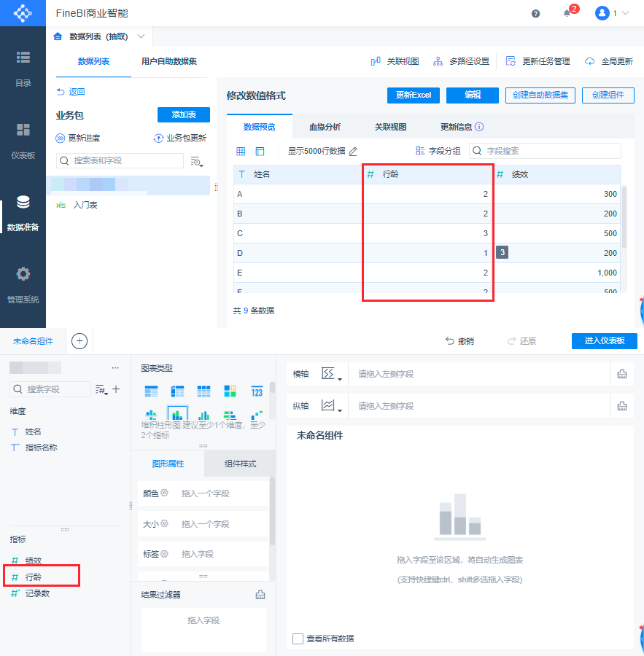
Task: Open the 数据预览 tab
Action: [260, 127]
